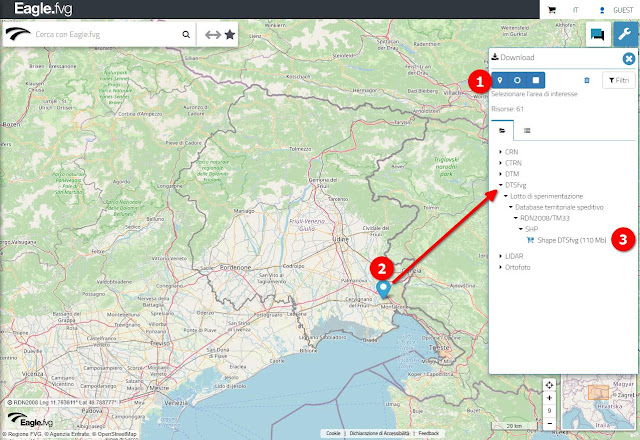Click the search magnifier icon

point(186,35)
